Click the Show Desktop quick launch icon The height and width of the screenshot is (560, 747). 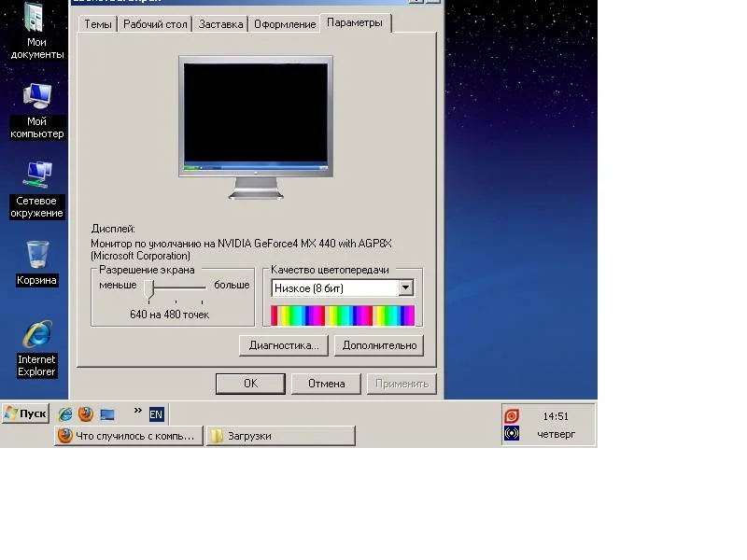point(107,414)
